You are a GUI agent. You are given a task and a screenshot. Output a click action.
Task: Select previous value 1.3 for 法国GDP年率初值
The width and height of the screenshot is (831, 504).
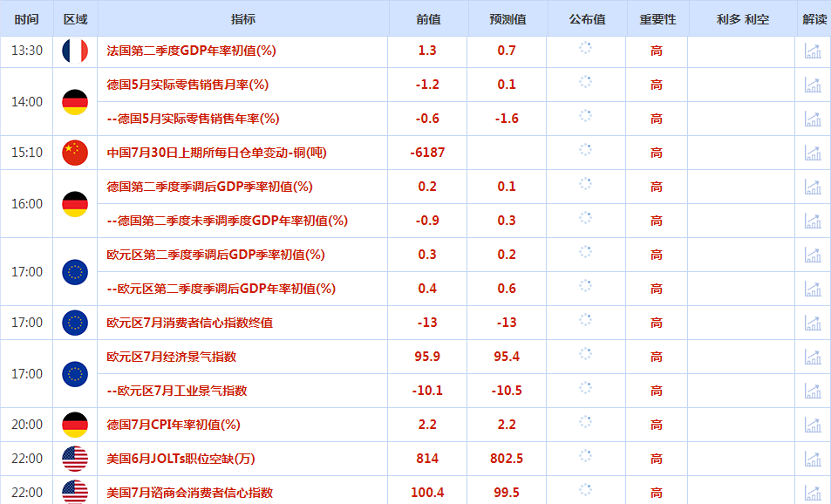click(427, 51)
